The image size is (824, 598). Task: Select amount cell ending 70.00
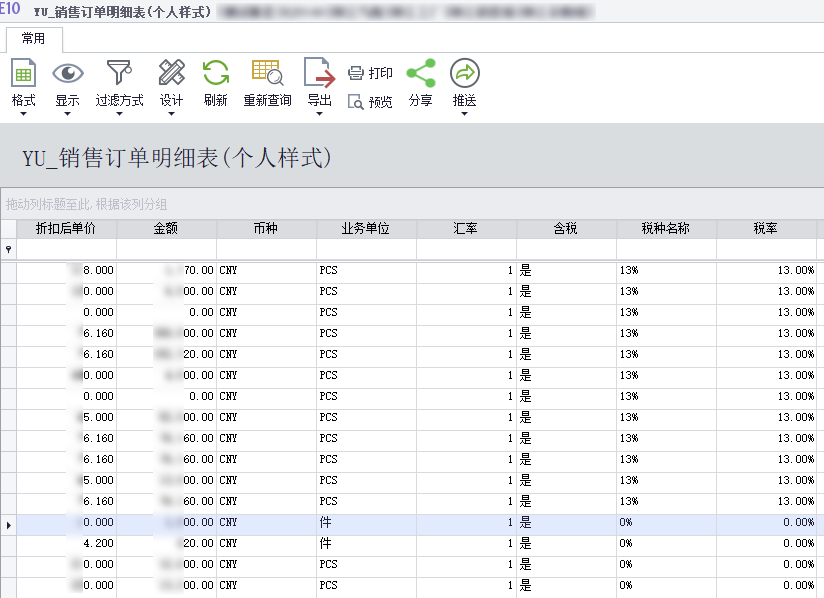(x=166, y=271)
